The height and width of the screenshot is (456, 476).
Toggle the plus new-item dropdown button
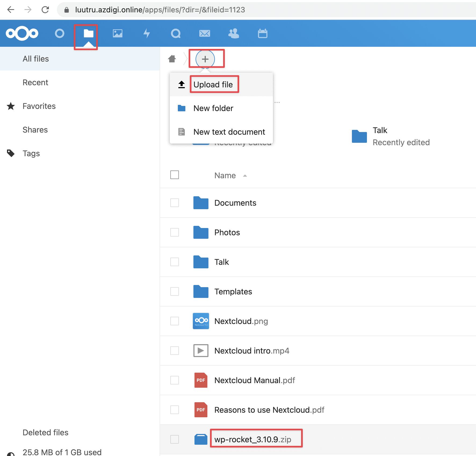click(205, 59)
